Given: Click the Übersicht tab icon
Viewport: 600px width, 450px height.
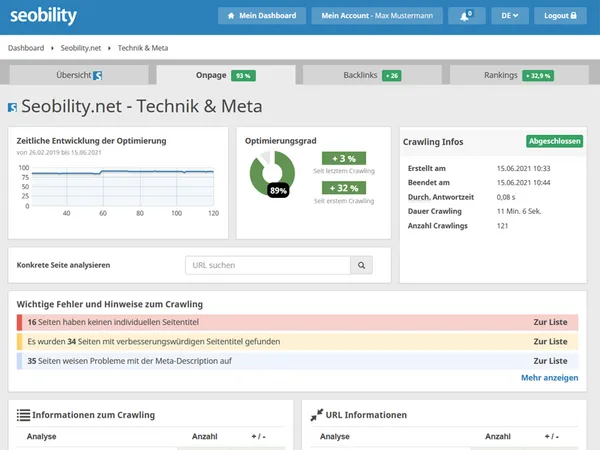Looking at the screenshot, I should pyautogui.click(x=98, y=75).
